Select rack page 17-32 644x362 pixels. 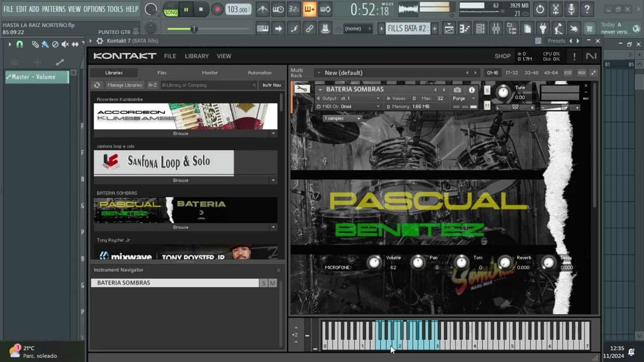pyautogui.click(x=512, y=73)
